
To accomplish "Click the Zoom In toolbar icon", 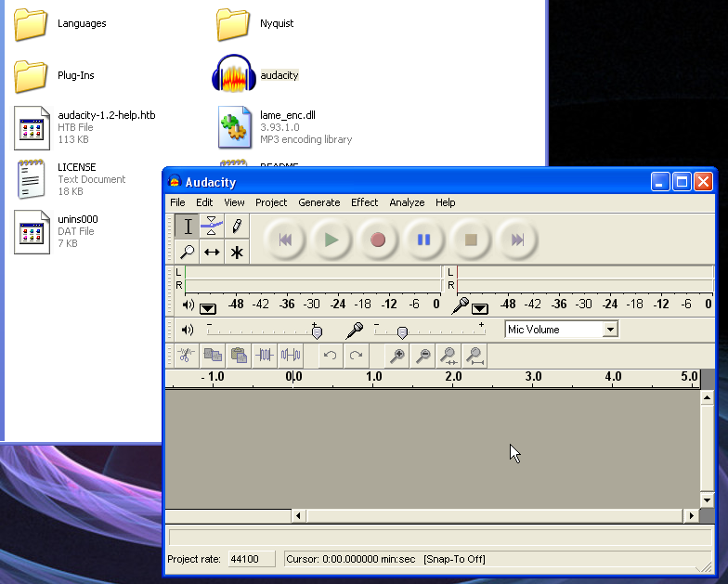I will click(x=397, y=356).
